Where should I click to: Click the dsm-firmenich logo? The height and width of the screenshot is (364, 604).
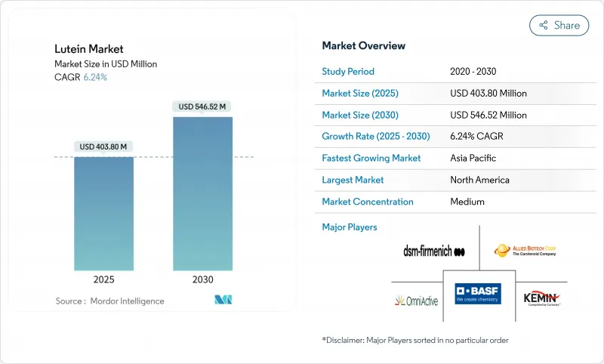[434, 250]
